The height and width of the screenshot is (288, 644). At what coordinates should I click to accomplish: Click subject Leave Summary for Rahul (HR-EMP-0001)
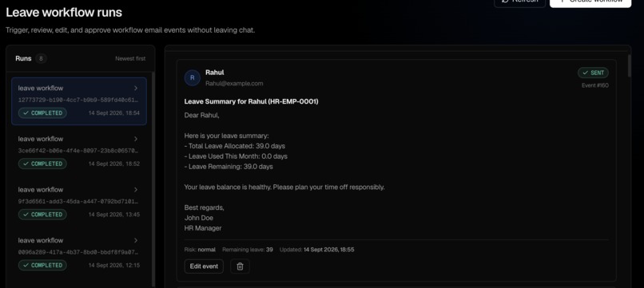tap(252, 101)
